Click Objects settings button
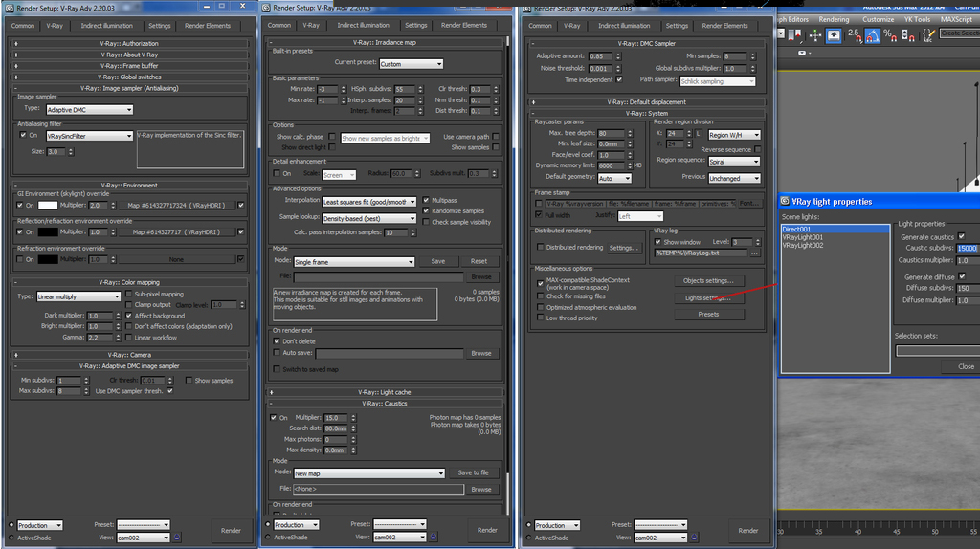980x549 pixels. click(707, 280)
